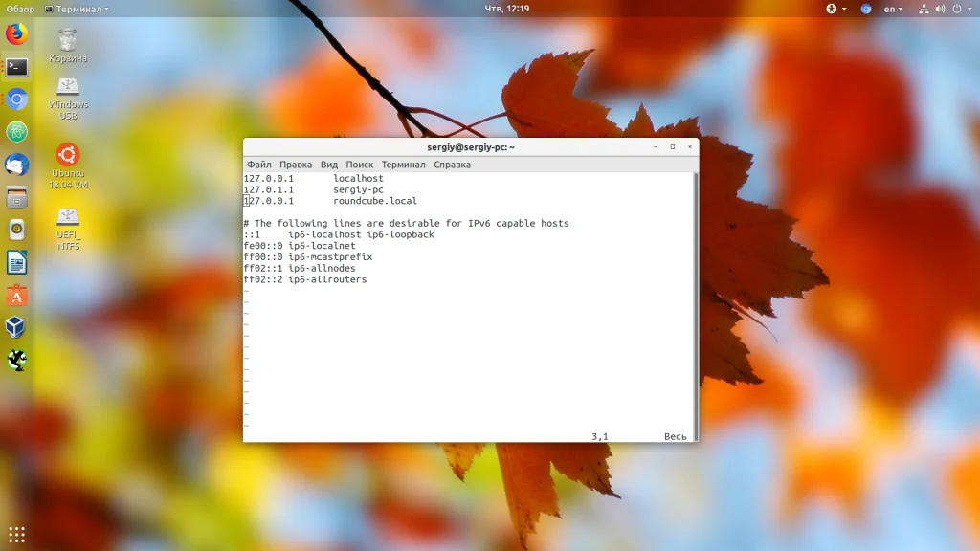Click the ff02::1 ip6-allnodes line

point(300,268)
